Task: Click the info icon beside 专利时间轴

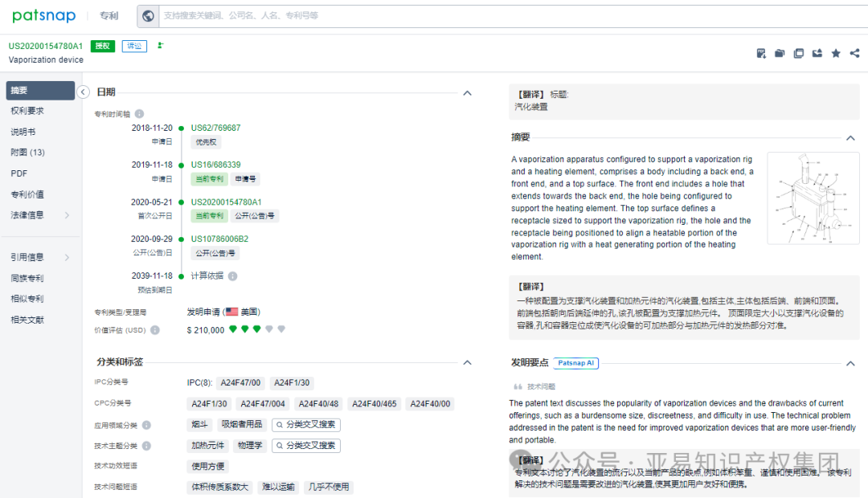Action: coord(139,112)
